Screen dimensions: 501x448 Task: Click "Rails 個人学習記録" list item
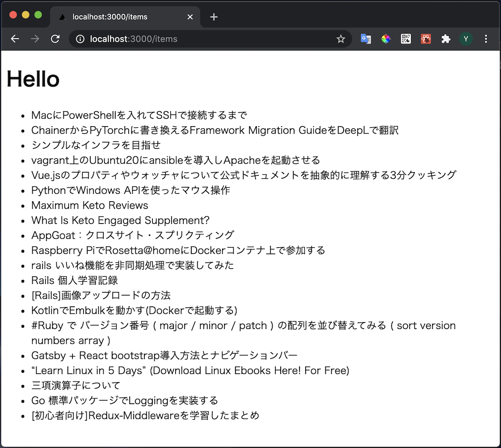click(75, 280)
